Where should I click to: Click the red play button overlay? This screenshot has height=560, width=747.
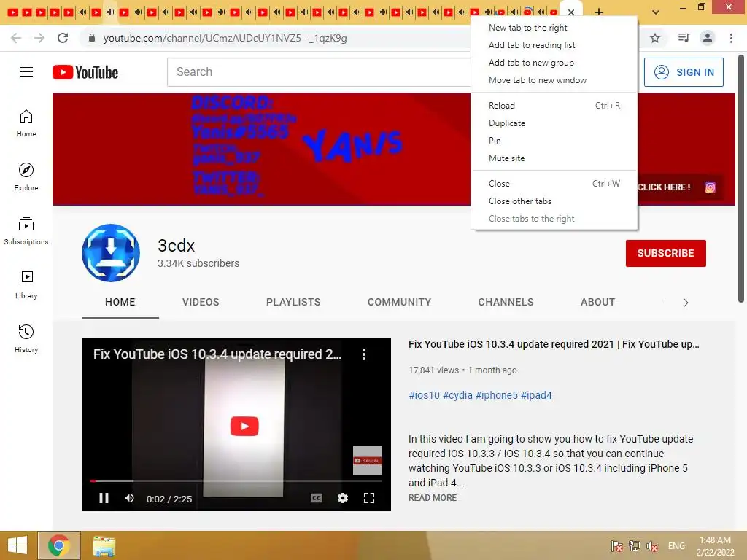click(244, 426)
